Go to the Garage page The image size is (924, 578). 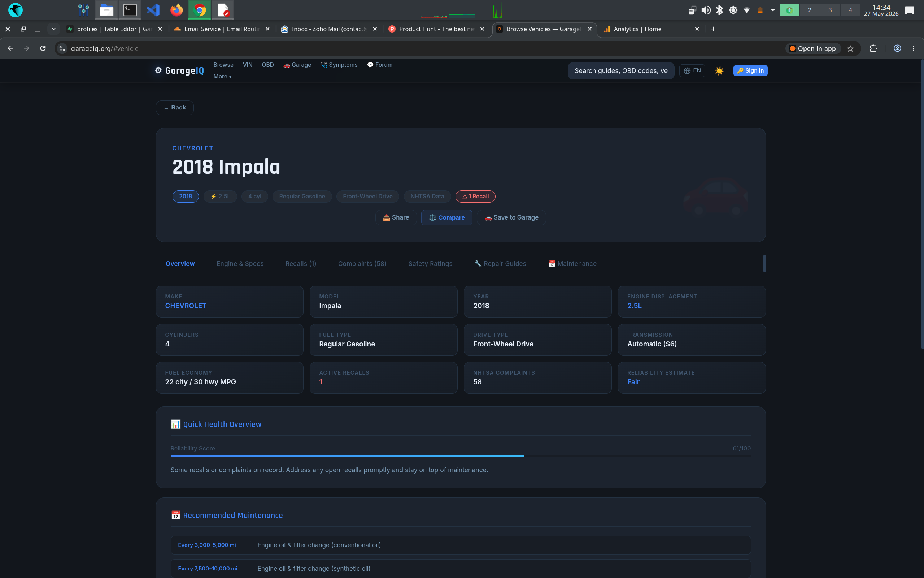tap(297, 65)
